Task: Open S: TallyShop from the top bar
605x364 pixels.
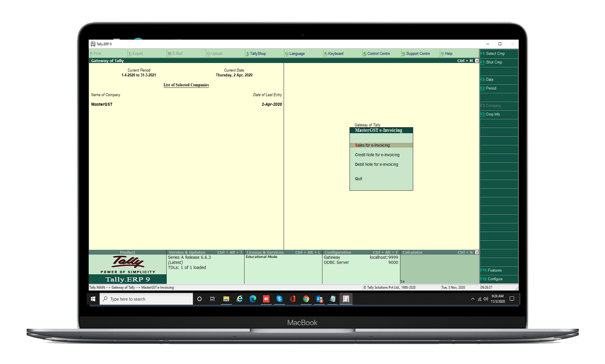Action: tap(264, 53)
